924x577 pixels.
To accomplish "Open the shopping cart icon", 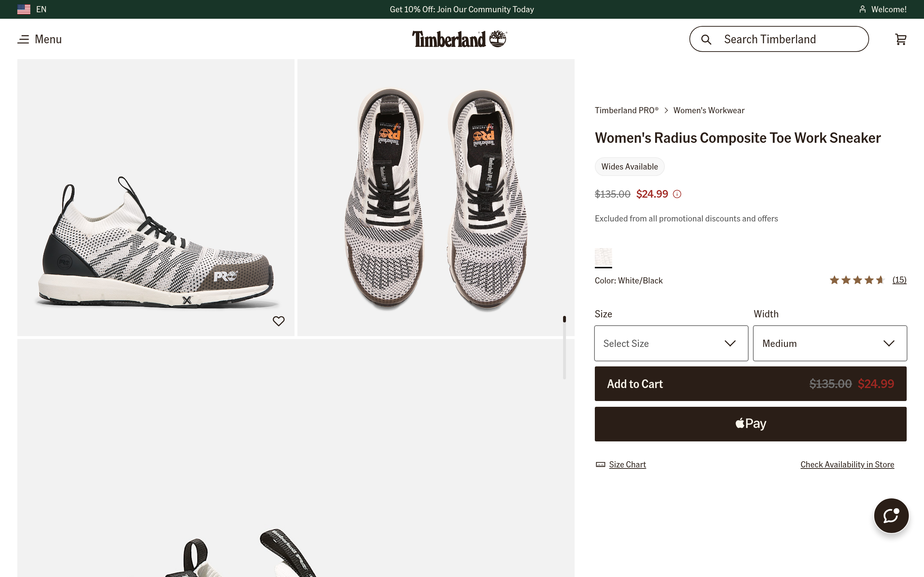I will [900, 39].
